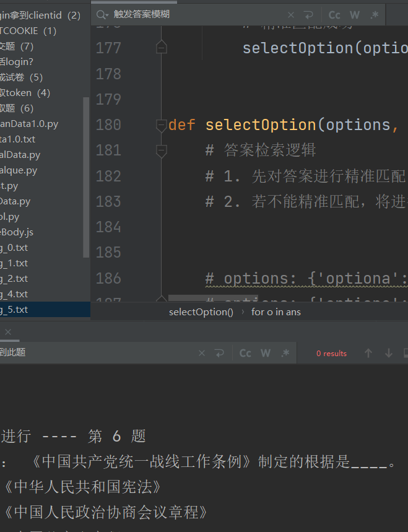Open tree item ending '成试卷 (5)'
The width and height of the screenshot is (408, 532).
[x=22, y=77]
